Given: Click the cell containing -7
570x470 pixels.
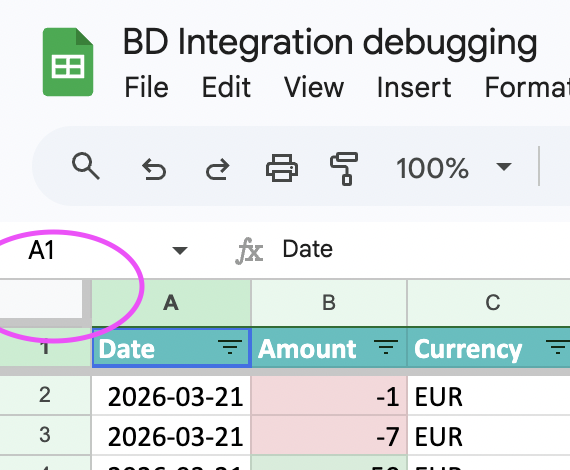Looking at the screenshot, I should pos(329,435).
